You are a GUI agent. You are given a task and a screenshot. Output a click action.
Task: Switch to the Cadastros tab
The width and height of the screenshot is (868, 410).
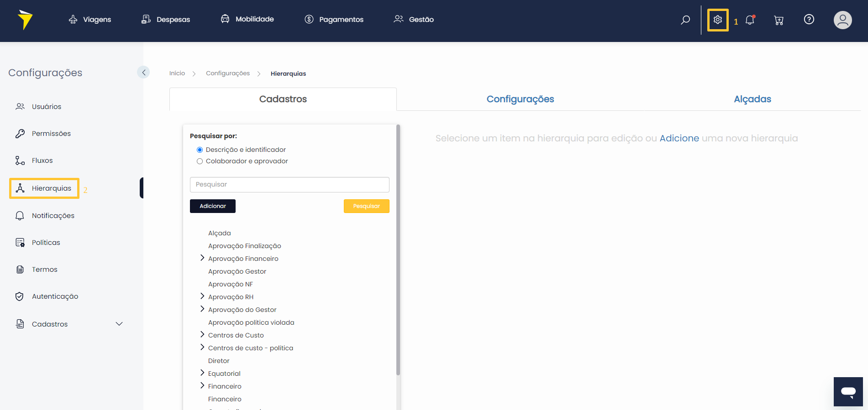pos(283,99)
